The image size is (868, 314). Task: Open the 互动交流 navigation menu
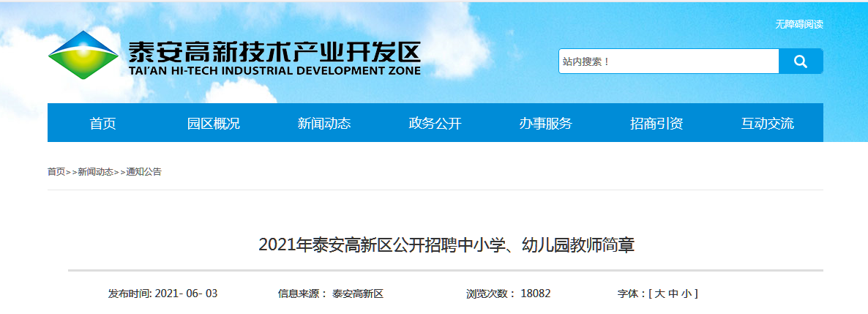pyautogui.click(x=767, y=123)
